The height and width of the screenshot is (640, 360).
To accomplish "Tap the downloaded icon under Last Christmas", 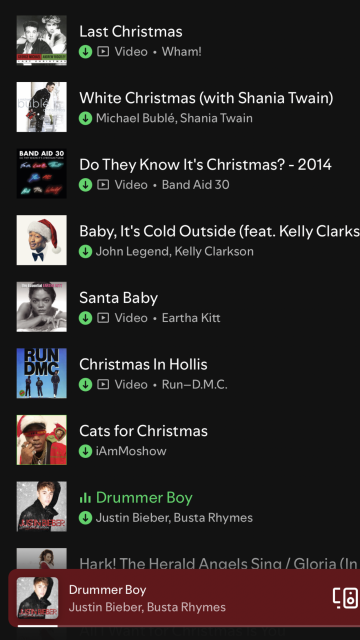I will (x=85, y=52).
